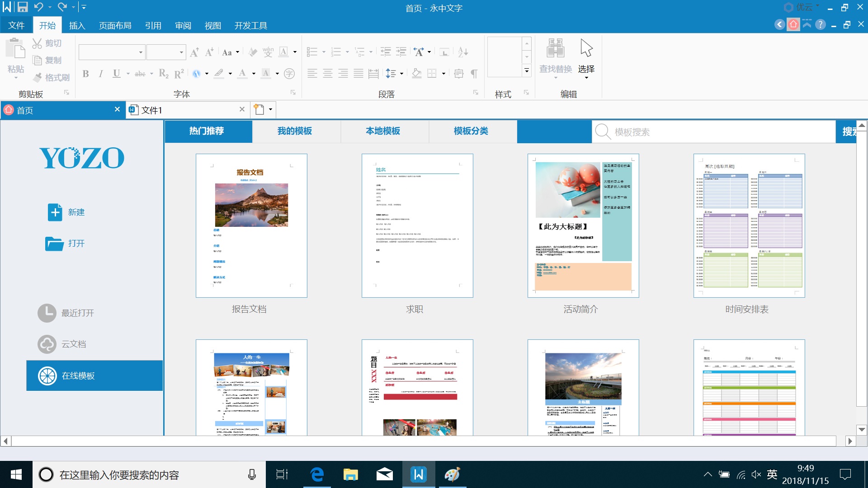Open Microsoft Edge from taskbar
The height and width of the screenshot is (488, 868).
coord(317,474)
